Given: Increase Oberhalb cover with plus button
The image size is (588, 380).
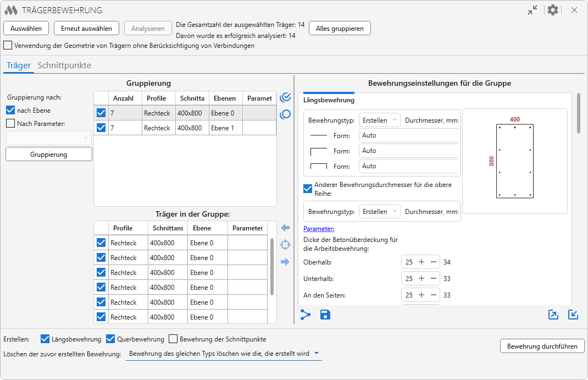Looking at the screenshot, I should pyautogui.click(x=421, y=262).
